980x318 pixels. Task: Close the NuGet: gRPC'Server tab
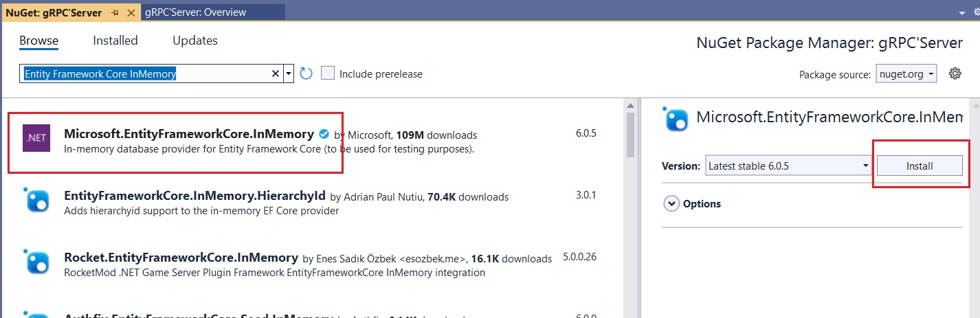click(131, 12)
